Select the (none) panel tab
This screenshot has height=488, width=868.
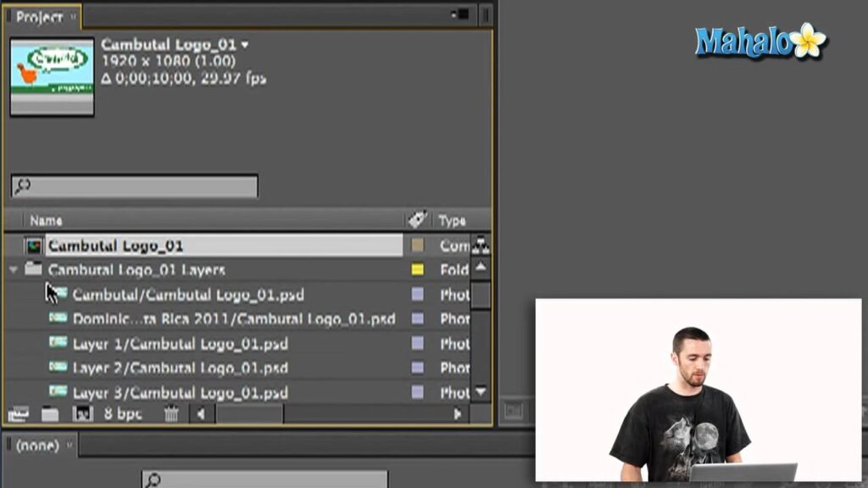pyautogui.click(x=38, y=445)
